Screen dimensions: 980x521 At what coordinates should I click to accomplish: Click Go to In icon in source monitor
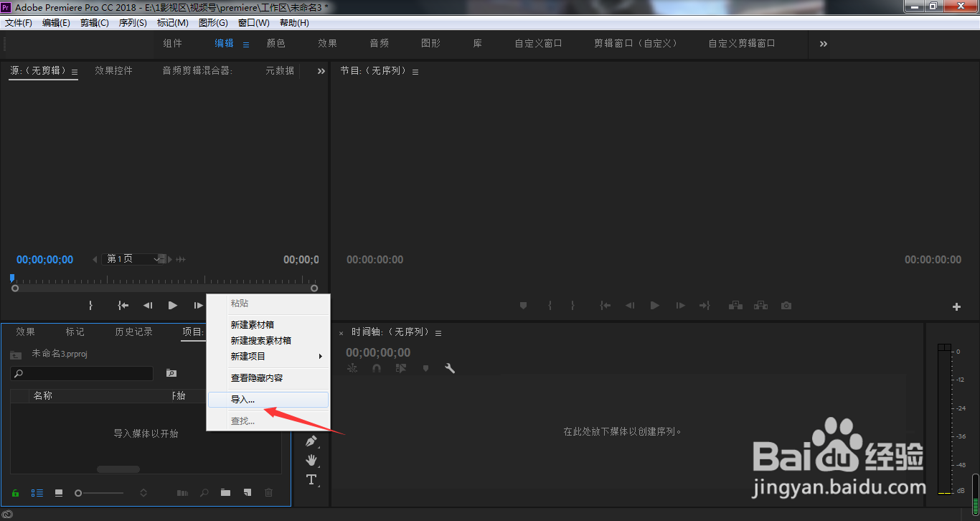click(123, 305)
